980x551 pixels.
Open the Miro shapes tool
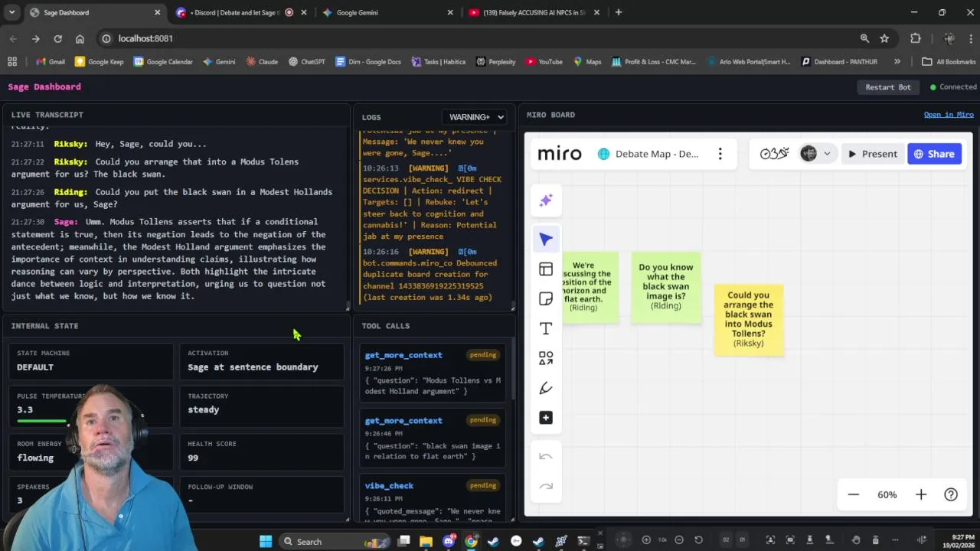tap(546, 358)
